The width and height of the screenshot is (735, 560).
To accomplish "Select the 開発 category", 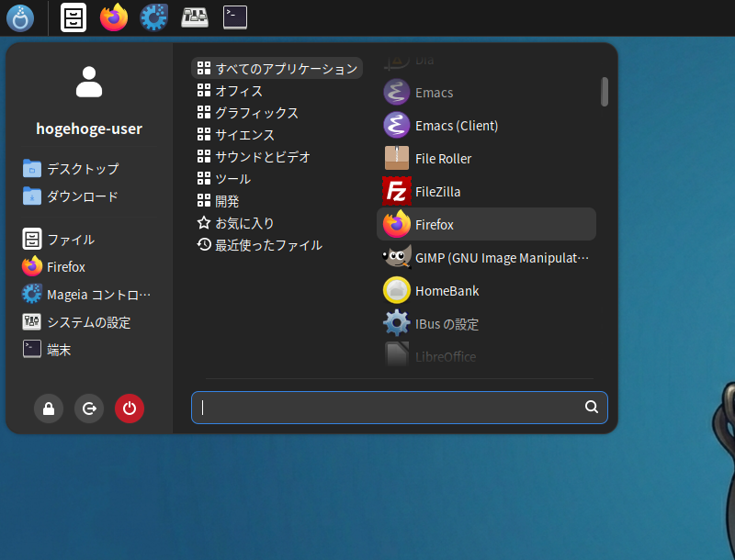I will pos(218,201).
